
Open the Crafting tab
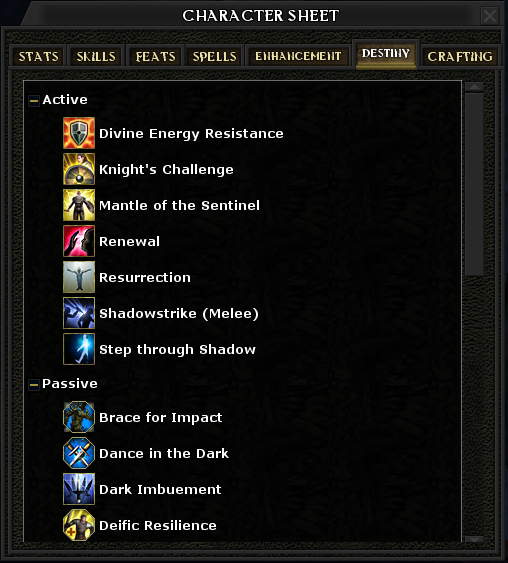[x=460, y=56]
